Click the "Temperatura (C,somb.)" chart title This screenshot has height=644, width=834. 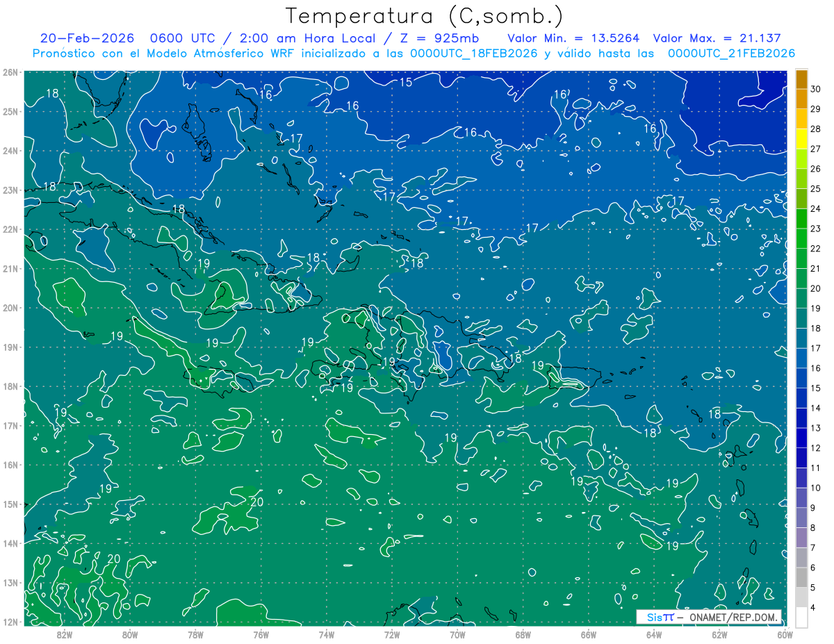(x=424, y=16)
